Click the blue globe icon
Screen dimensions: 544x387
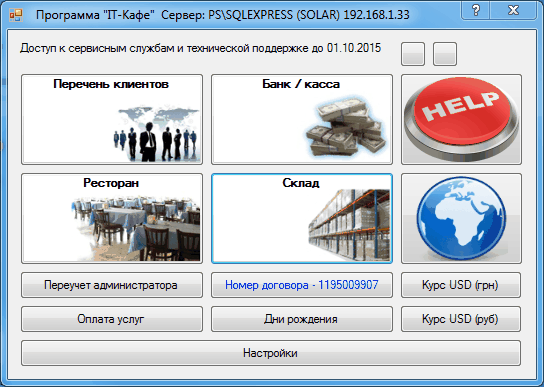coord(461,218)
